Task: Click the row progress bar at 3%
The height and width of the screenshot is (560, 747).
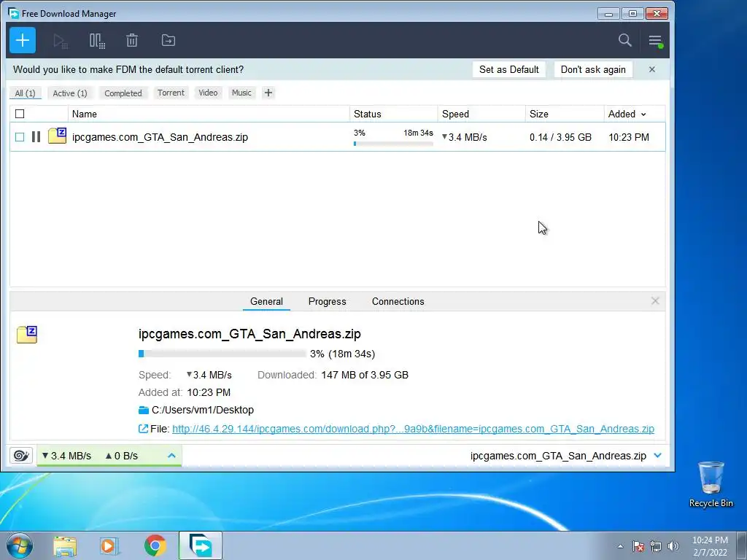Action: point(393,144)
